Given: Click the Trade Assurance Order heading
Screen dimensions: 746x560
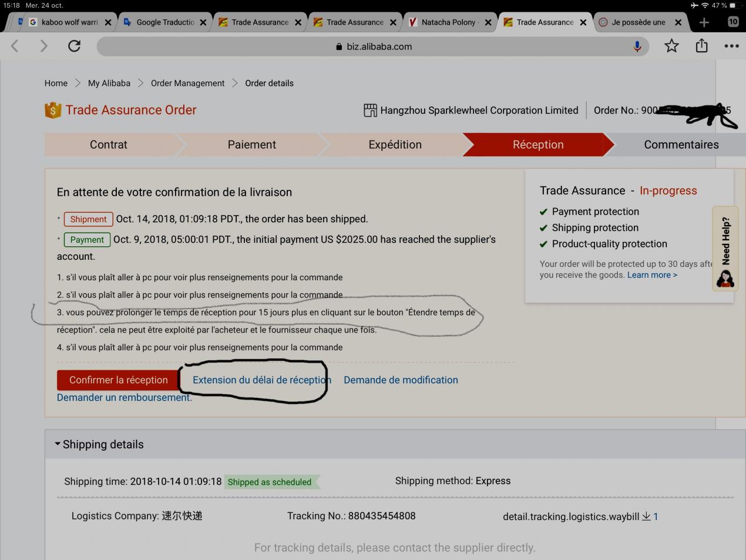Looking at the screenshot, I should [x=131, y=110].
